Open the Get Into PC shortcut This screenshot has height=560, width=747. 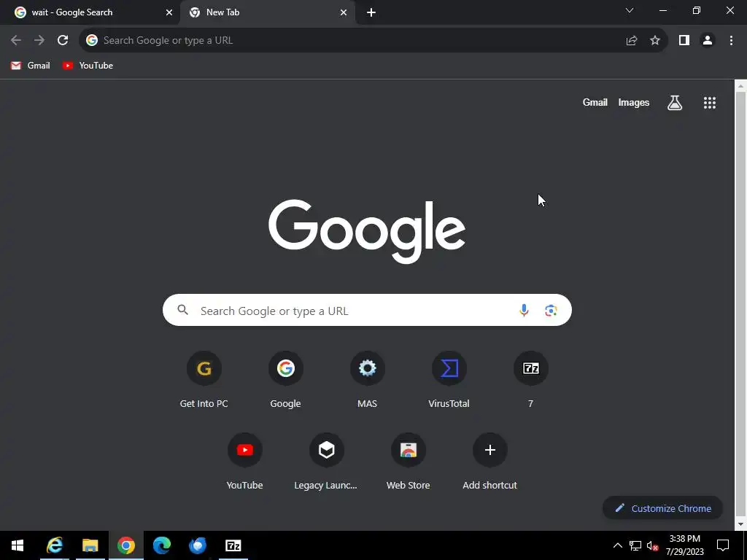pos(204,380)
